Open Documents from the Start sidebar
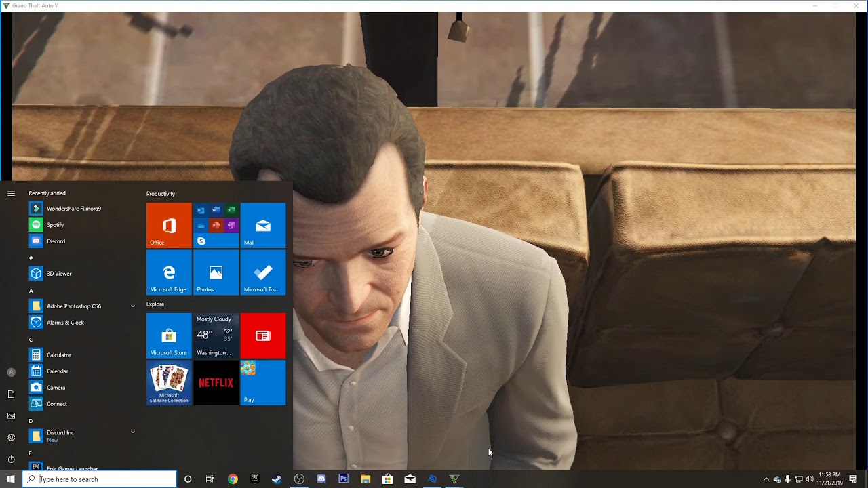This screenshot has height=488, width=868. 11,394
